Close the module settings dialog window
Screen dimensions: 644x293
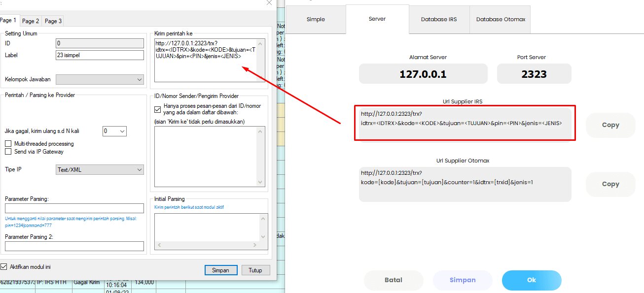coord(269,3)
